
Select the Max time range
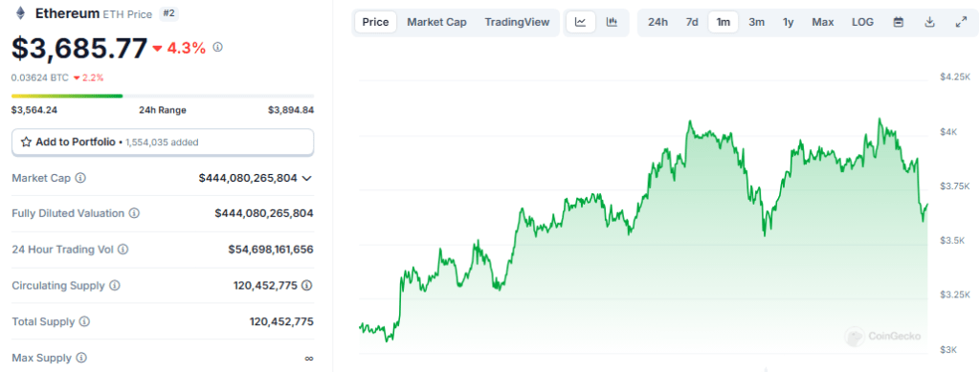pyautogui.click(x=822, y=22)
